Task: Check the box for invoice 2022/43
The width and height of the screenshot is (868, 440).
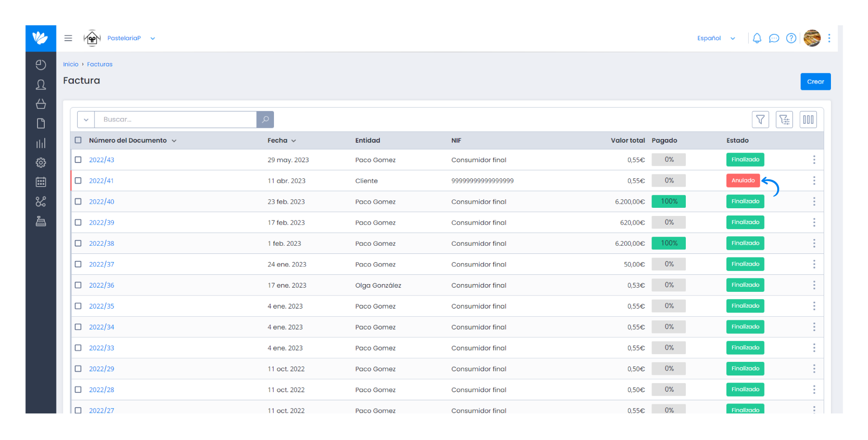Action: pyautogui.click(x=78, y=160)
